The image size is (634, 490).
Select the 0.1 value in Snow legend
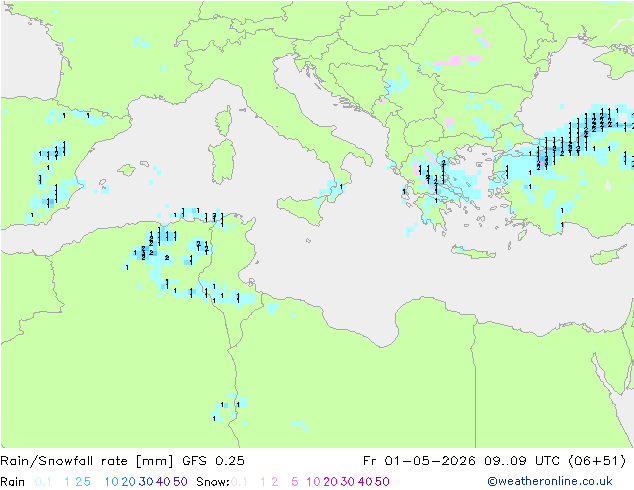pyautogui.click(x=239, y=482)
